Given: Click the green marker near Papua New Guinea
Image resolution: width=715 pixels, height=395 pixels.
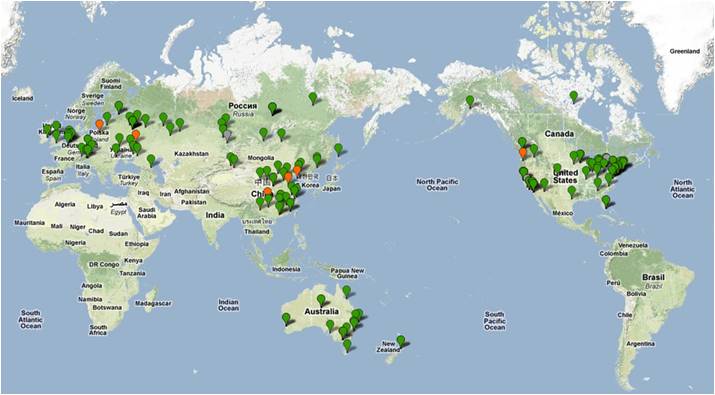Looking at the screenshot, I should 347,291.
